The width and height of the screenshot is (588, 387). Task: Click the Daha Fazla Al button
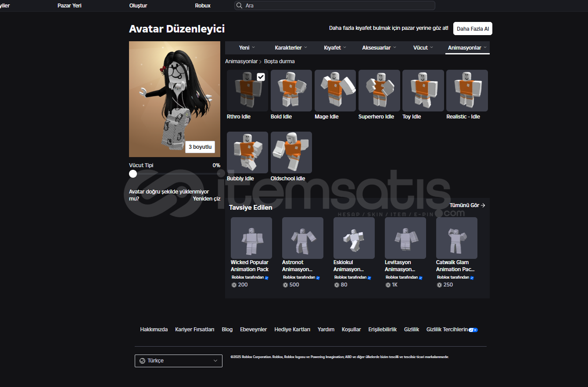coord(473,29)
